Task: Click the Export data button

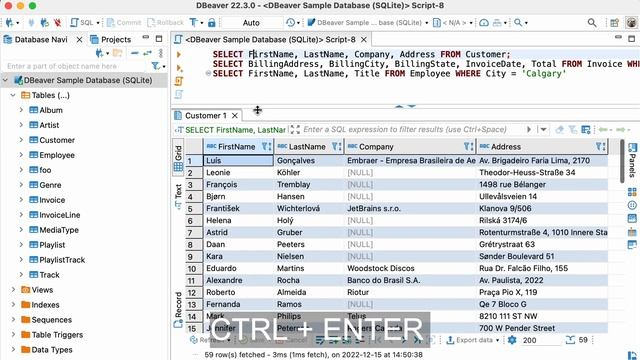Action: (469, 340)
